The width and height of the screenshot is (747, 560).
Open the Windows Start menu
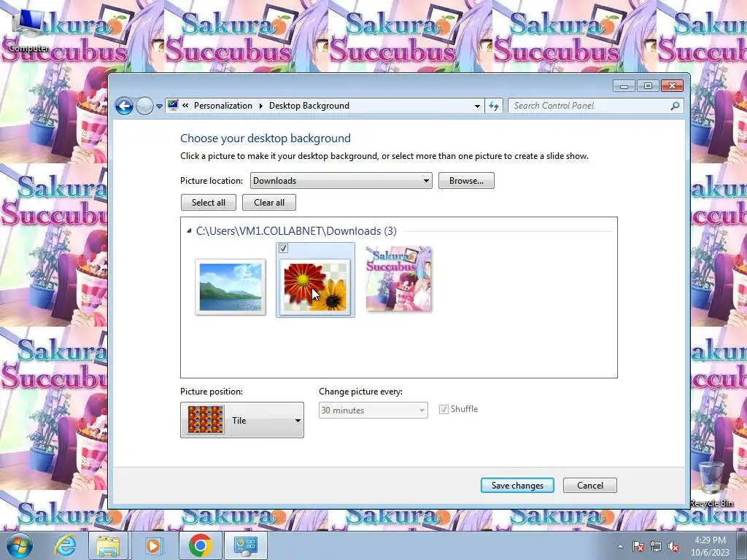(20, 545)
